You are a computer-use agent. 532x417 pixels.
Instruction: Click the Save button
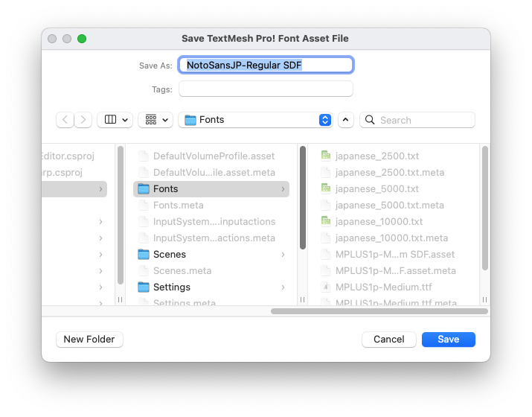448,340
